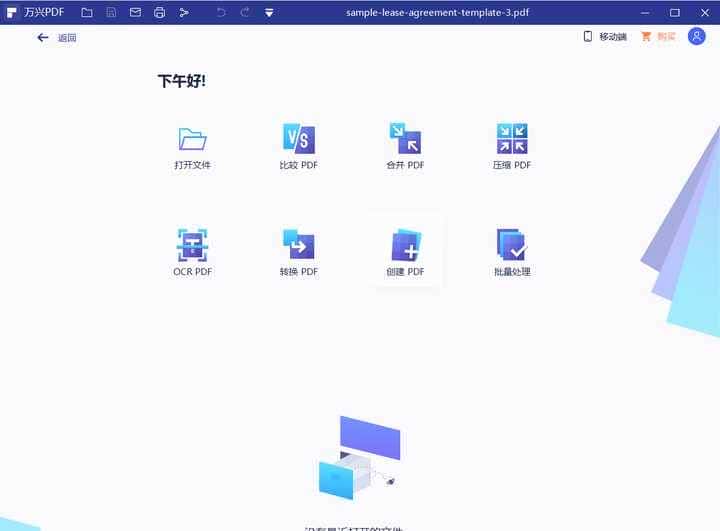Click the redo arrow in title bar
The height and width of the screenshot is (531, 720).
[x=245, y=12]
